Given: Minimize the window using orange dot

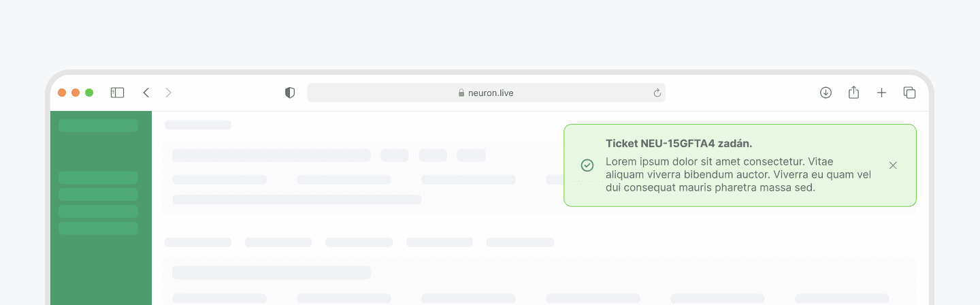Looking at the screenshot, I should click(76, 93).
